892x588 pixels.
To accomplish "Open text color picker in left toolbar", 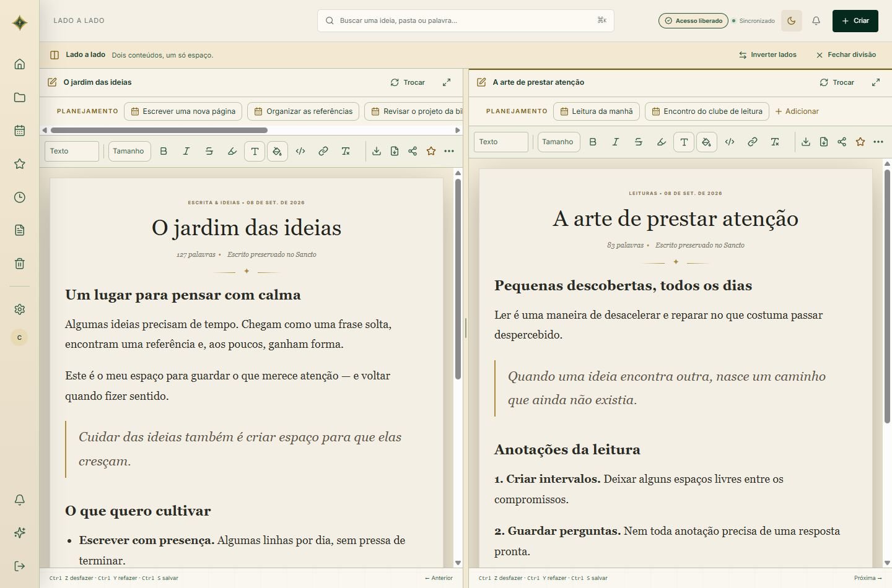I will pos(255,151).
